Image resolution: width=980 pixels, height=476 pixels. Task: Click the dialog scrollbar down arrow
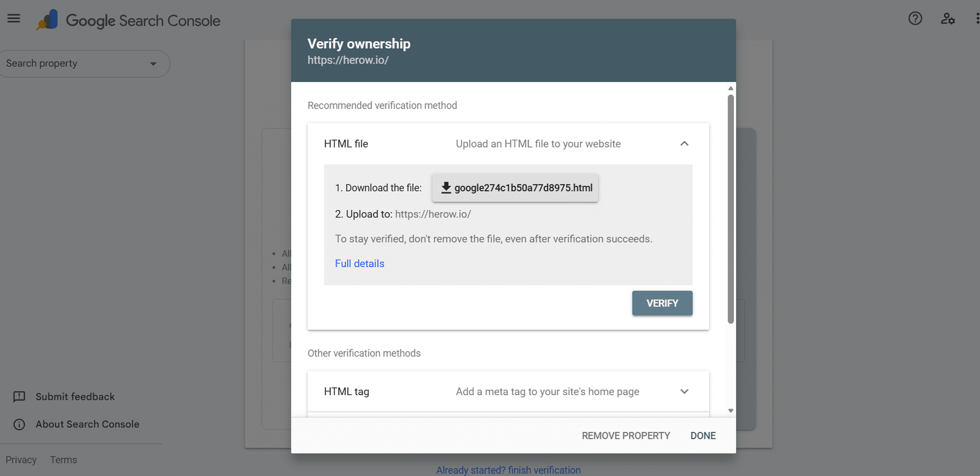tap(731, 410)
